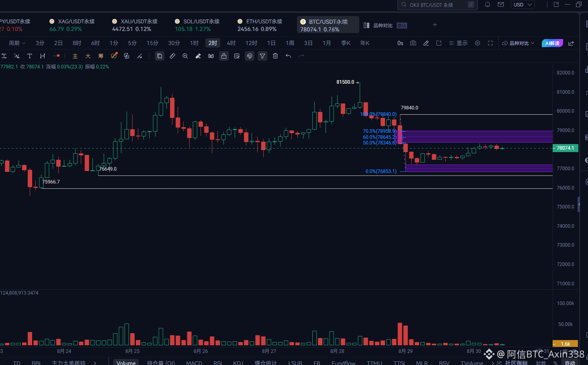Open notifications bell icon
Viewport: 588px width, 365px height.
point(488,4)
